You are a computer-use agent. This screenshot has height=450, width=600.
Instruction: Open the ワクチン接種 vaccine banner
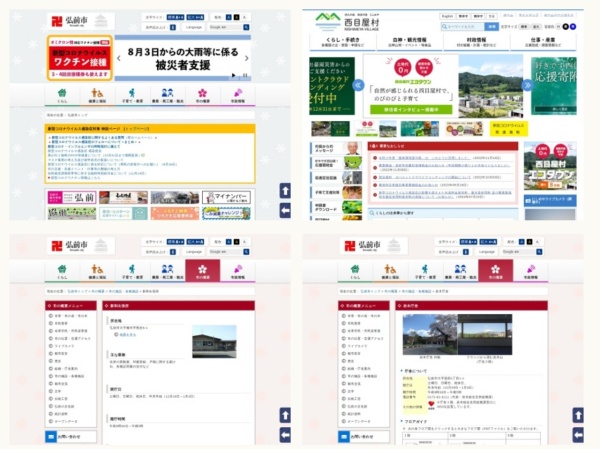80,58
